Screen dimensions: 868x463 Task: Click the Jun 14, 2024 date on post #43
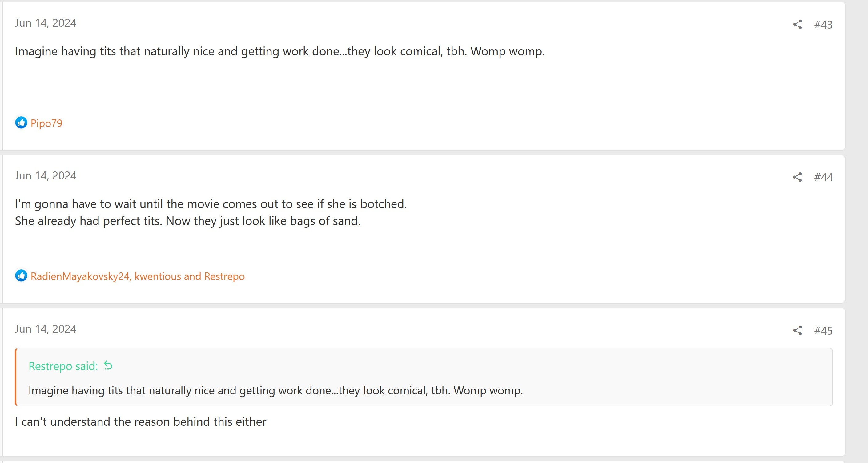point(46,23)
